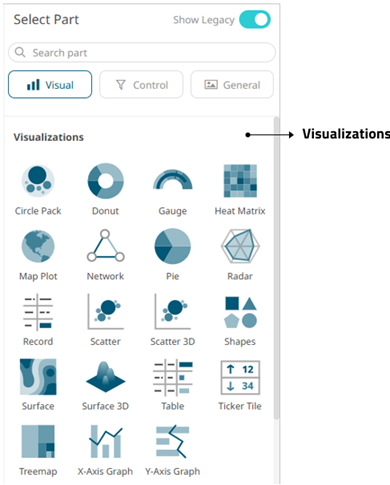
Task: Choose the Pie chart icon
Action: click(x=173, y=246)
